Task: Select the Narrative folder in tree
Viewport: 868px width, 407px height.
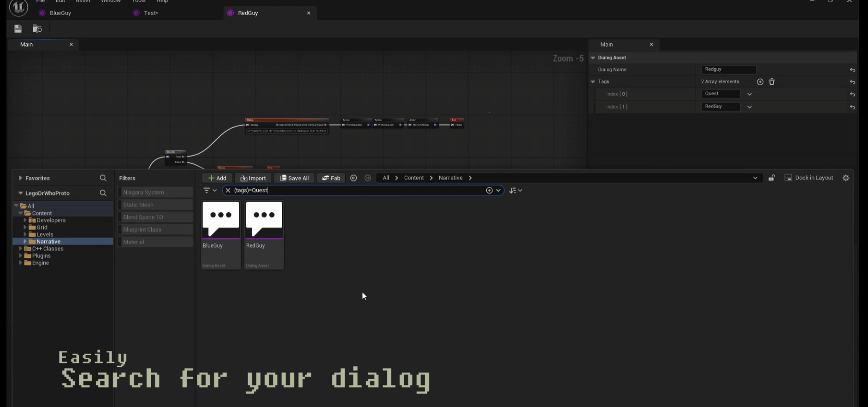Action: tap(48, 242)
